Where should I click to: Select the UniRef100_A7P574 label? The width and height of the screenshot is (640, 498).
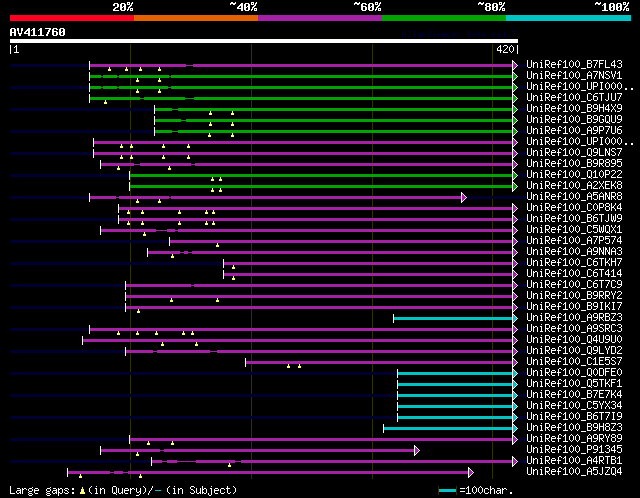click(x=574, y=241)
